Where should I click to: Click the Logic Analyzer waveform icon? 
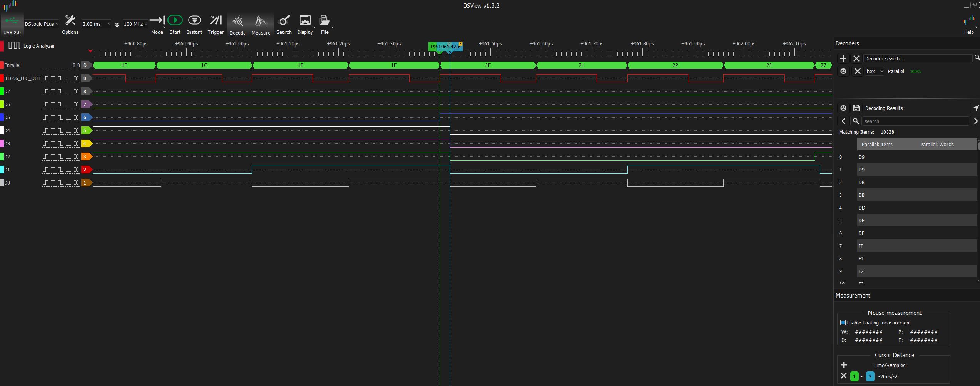(x=14, y=46)
